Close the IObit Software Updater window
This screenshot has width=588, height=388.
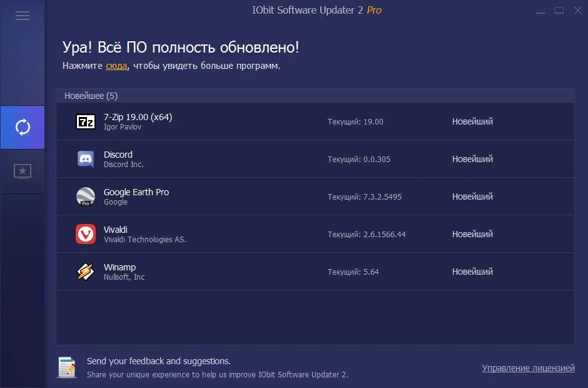(578, 11)
